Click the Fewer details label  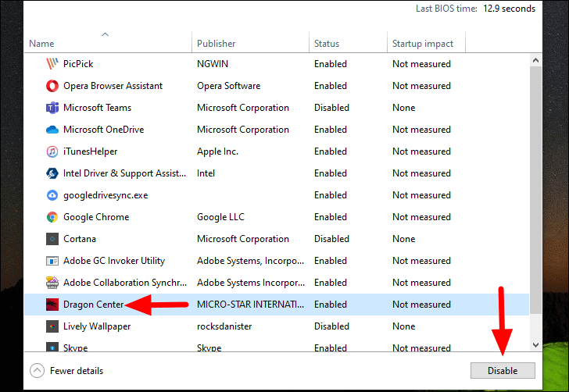(x=77, y=371)
